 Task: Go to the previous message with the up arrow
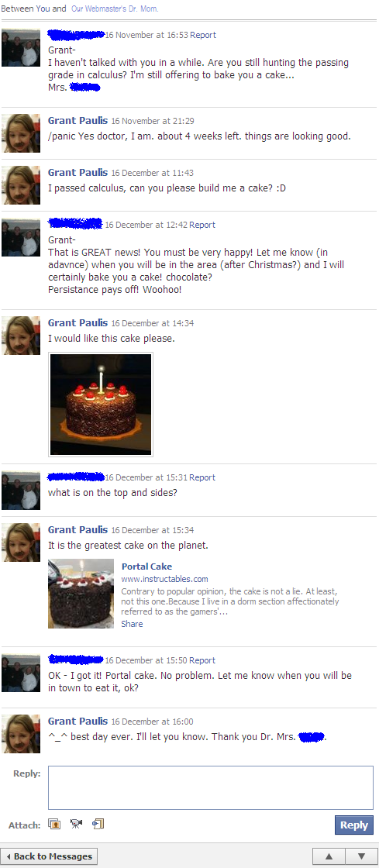click(329, 856)
